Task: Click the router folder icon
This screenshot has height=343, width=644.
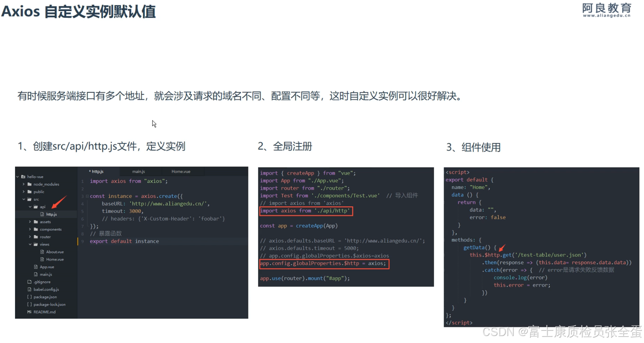Action: click(x=36, y=237)
